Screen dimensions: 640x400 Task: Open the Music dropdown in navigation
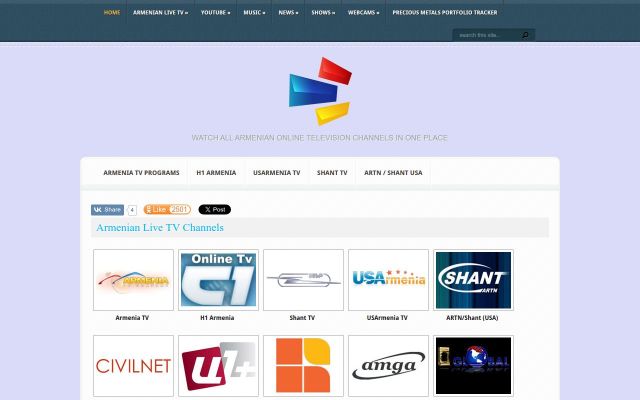pyautogui.click(x=254, y=13)
